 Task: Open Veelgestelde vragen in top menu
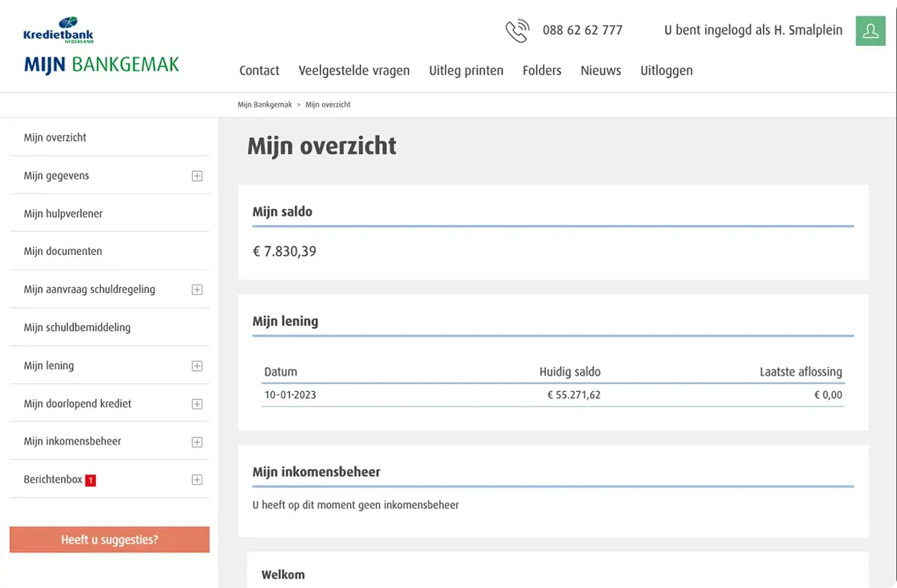click(354, 70)
